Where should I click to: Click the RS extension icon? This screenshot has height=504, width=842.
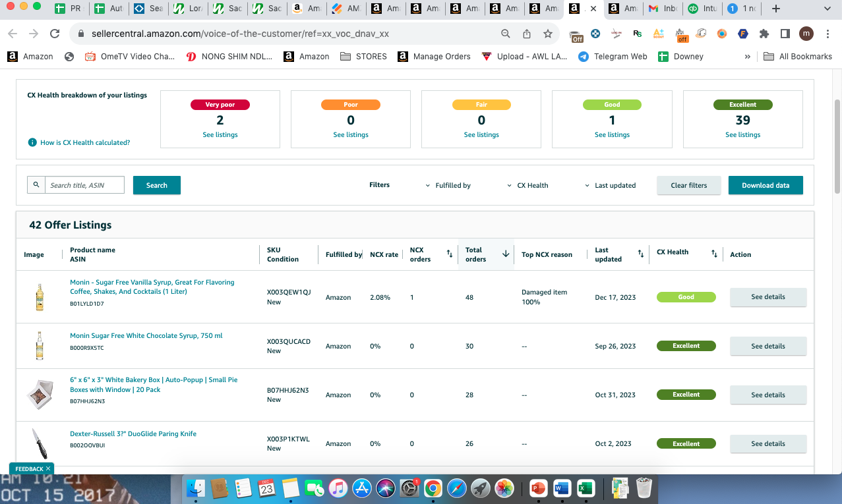point(637,34)
